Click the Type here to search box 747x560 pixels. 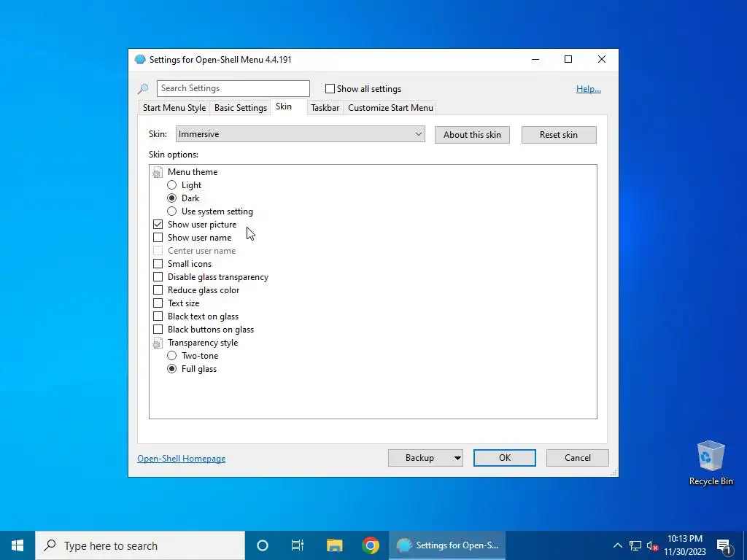click(x=140, y=545)
